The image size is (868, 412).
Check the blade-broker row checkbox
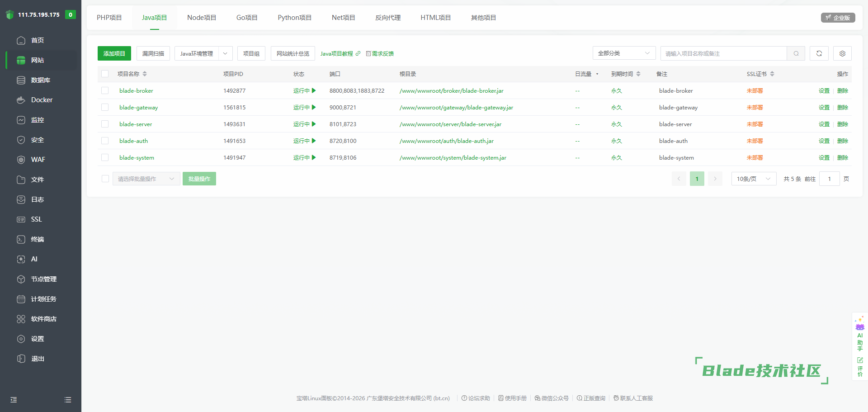(x=105, y=90)
